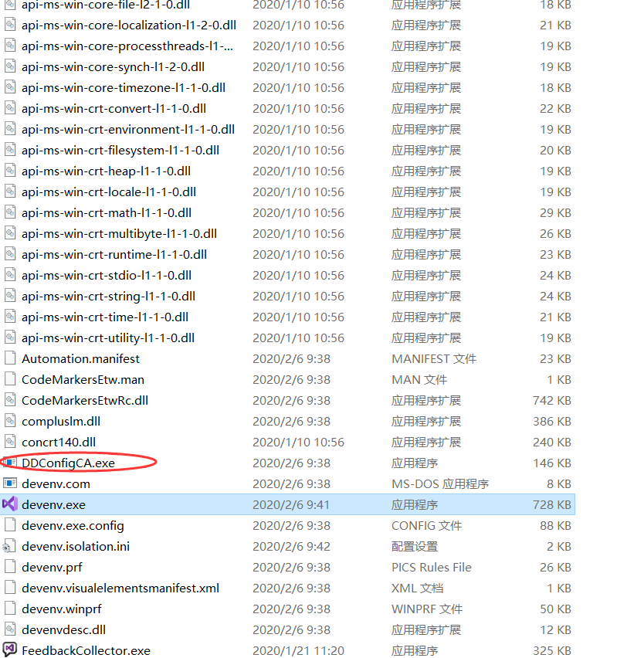Click the CodeMarkersEtwRc.dll file icon

(9, 400)
